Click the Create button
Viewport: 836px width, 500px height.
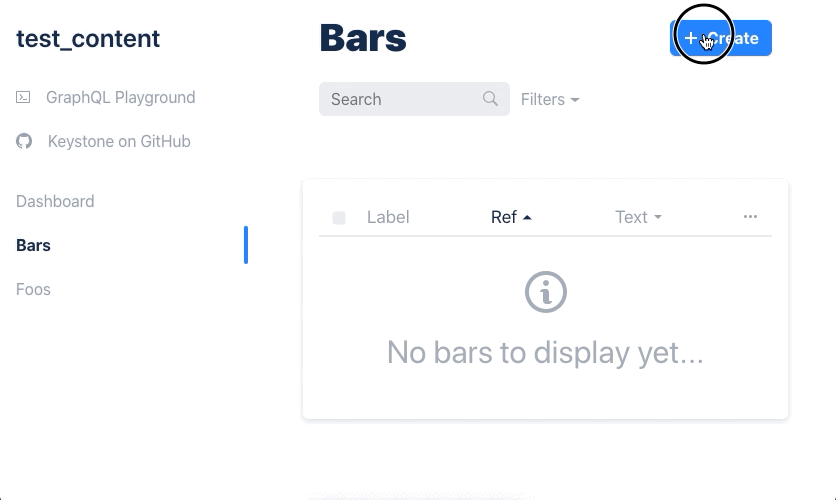point(721,38)
